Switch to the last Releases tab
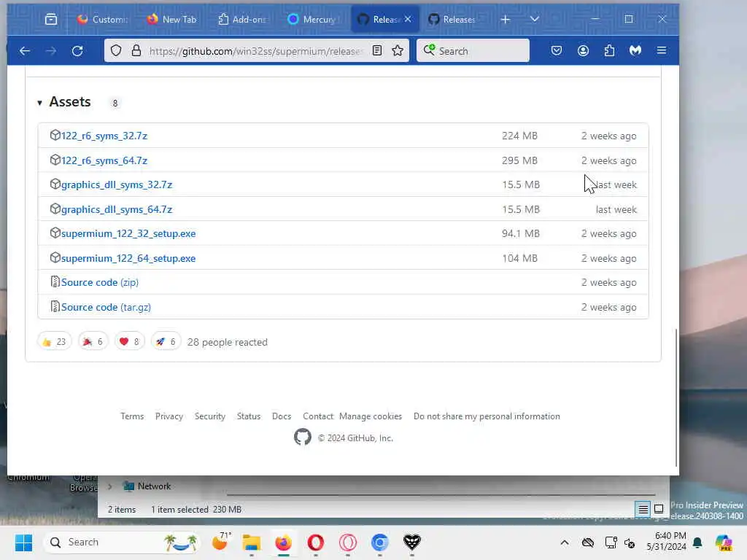This screenshot has height=560, width=747. point(452,19)
